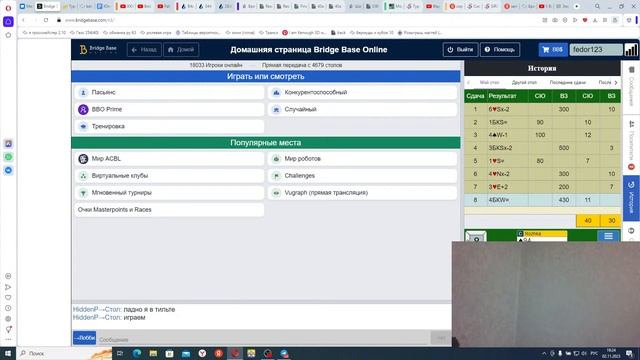Image resolution: width=640 pixels, height=360 pixels.
Task: Open File Explorer from taskbar
Action: 153,353
